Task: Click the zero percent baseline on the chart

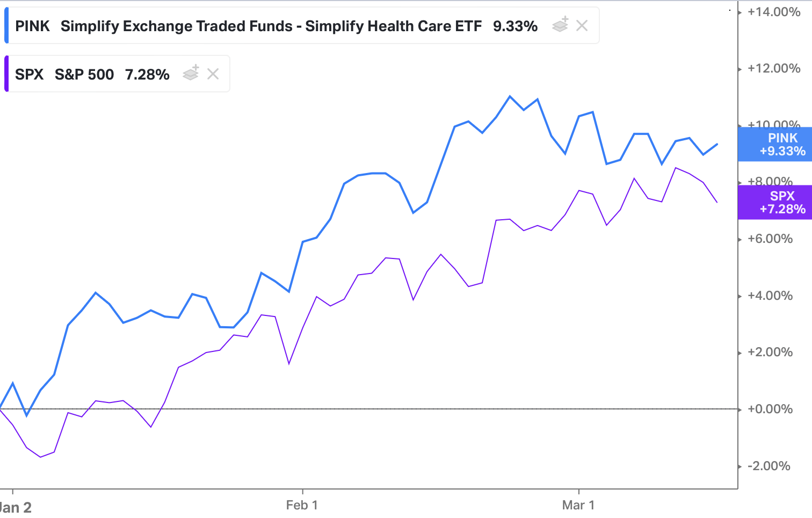Action: (376, 409)
